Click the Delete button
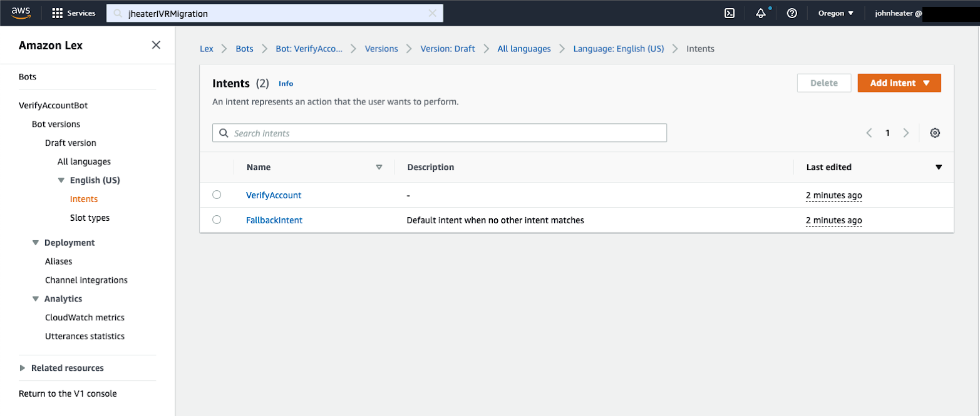This screenshot has height=416, width=980. 824,83
